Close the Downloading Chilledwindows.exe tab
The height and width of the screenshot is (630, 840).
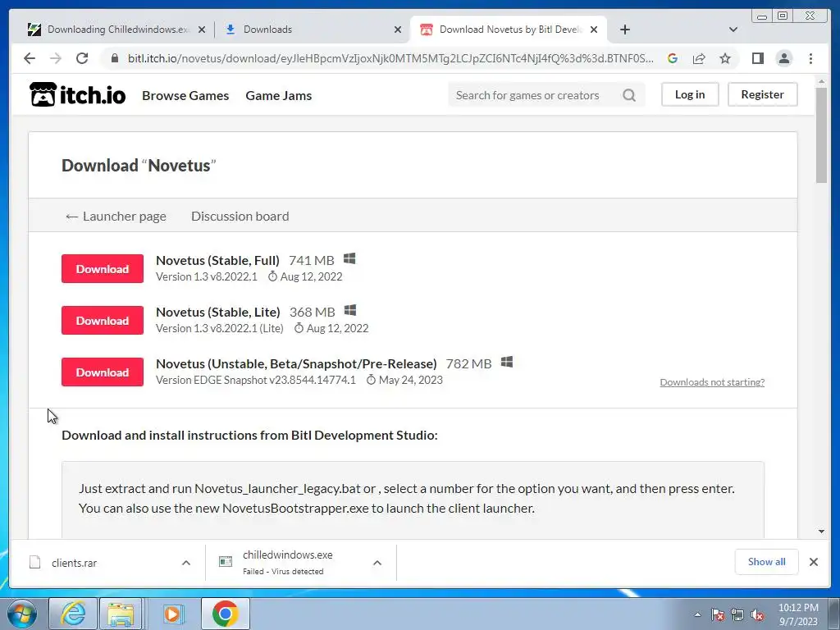pos(202,30)
